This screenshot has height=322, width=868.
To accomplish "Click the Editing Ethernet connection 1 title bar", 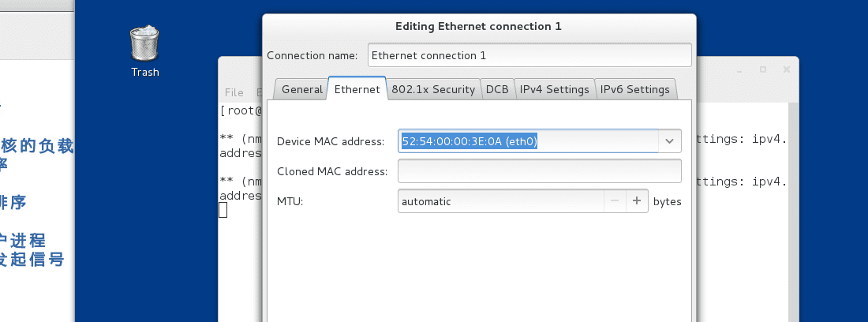I will (x=478, y=26).
